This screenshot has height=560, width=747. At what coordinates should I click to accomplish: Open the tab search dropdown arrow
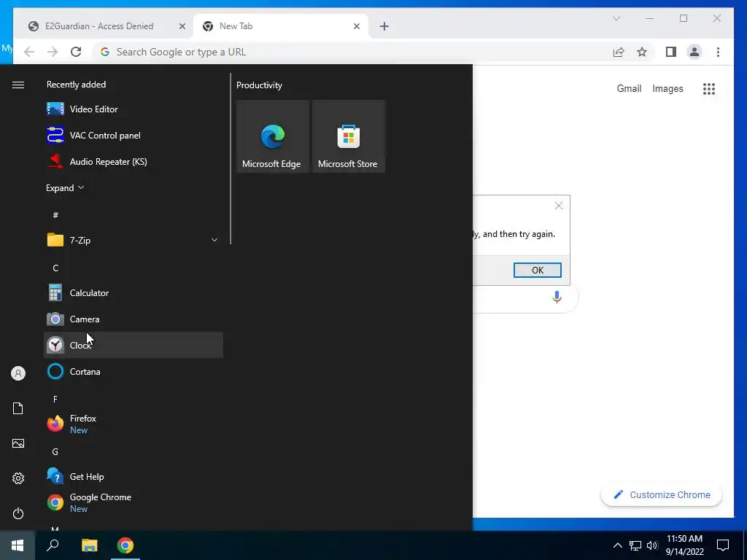(x=616, y=18)
